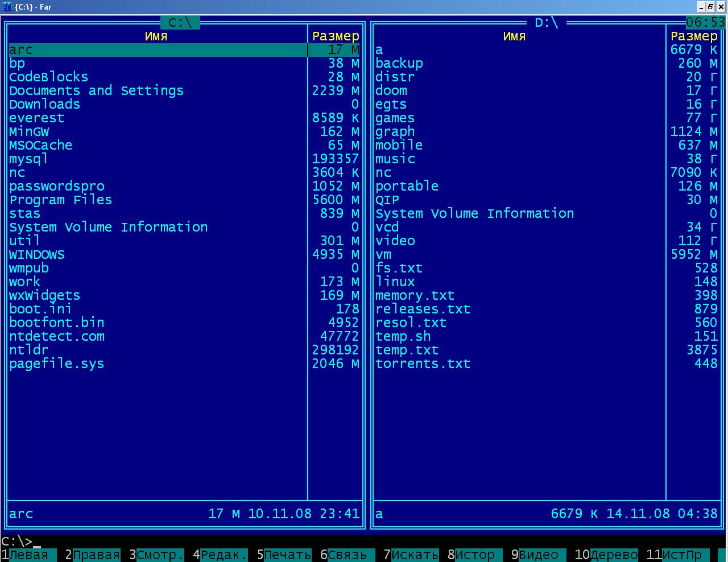Click the Far window title bar icon
The height and width of the screenshot is (562, 728).
[x=7, y=7]
